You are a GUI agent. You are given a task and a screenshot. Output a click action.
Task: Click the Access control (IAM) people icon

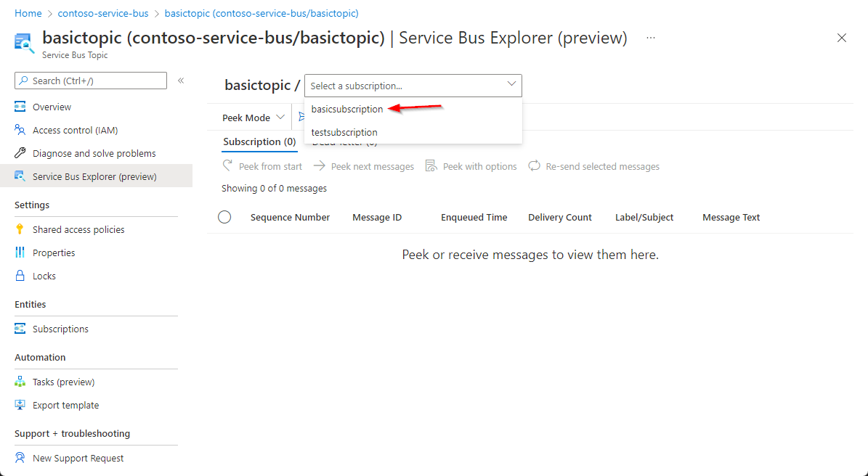(x=20, y=130)
